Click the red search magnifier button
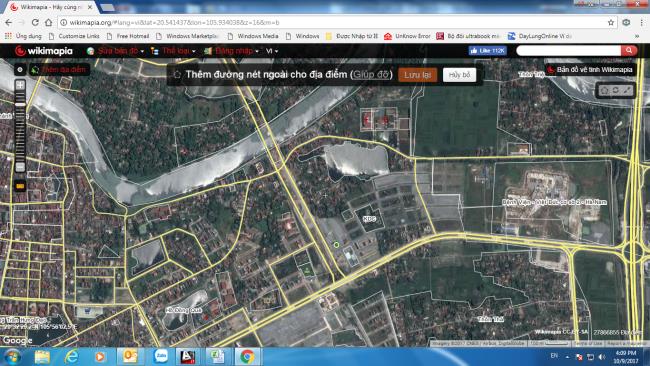 pos(629,51)
